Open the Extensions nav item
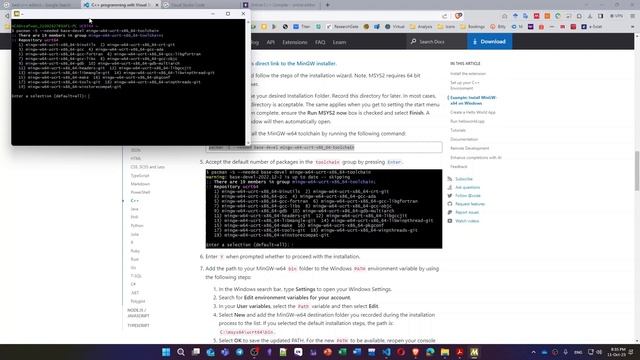640x360 pixels. click(x=295, y=42)
